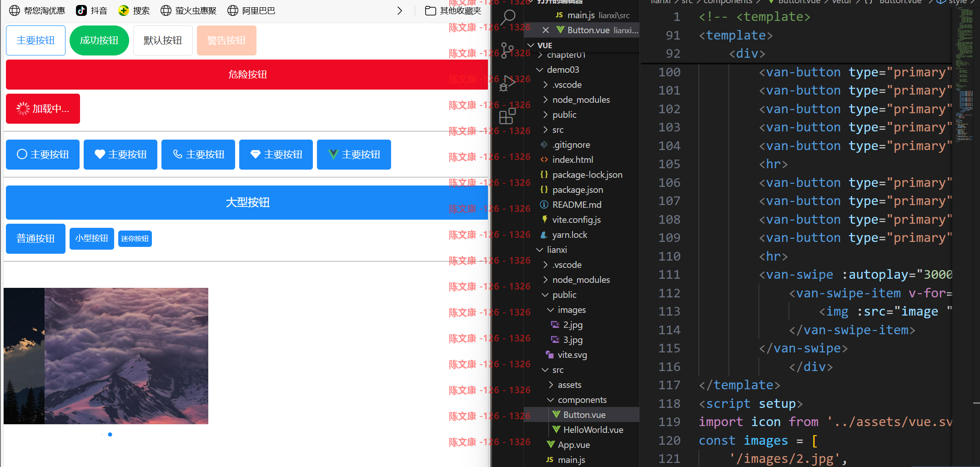Click the 主要按钮 with phone icon
This screenshot has width=980, height=467.
pyautogui.click(x=198, y=155)
